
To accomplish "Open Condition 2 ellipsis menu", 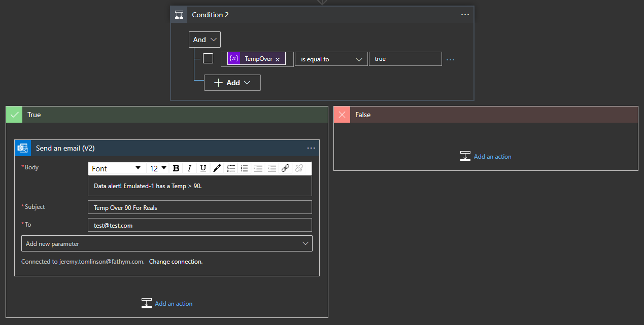I will coord(465,15).
